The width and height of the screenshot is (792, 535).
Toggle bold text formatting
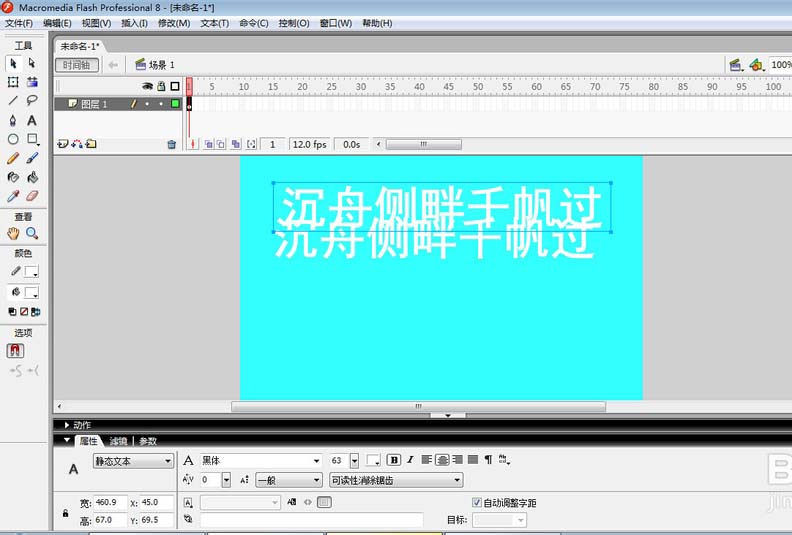pyautogui.click(x=394, y=460)
